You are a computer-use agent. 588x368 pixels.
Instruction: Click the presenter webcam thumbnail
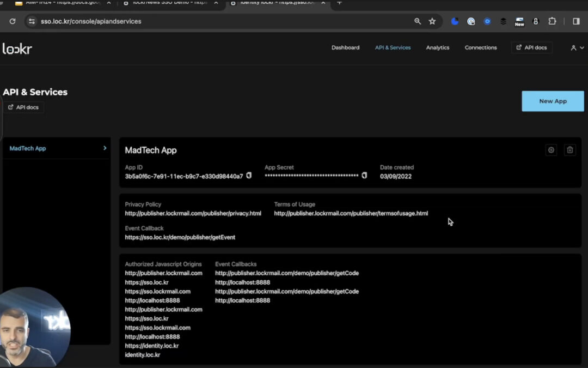point(35,328)
